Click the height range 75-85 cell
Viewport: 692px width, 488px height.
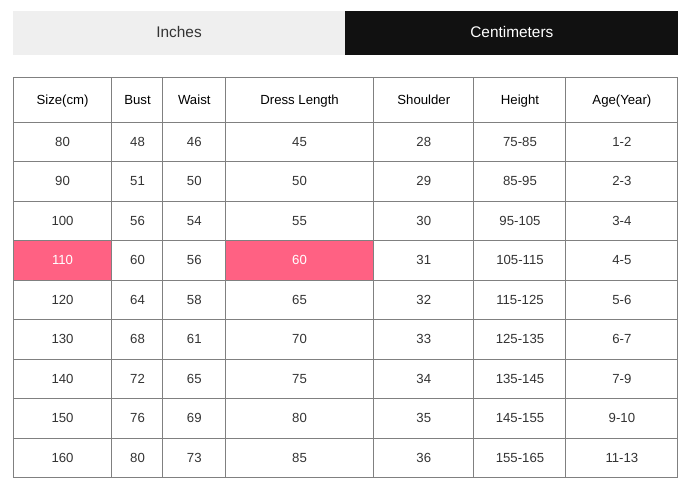pos(519,142)
